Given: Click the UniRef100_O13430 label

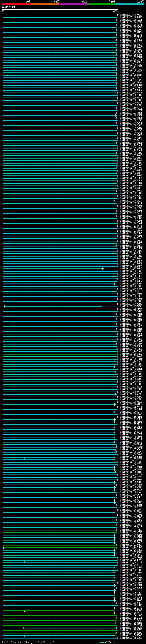Looking at the screenshot, I should pos(131,620).
